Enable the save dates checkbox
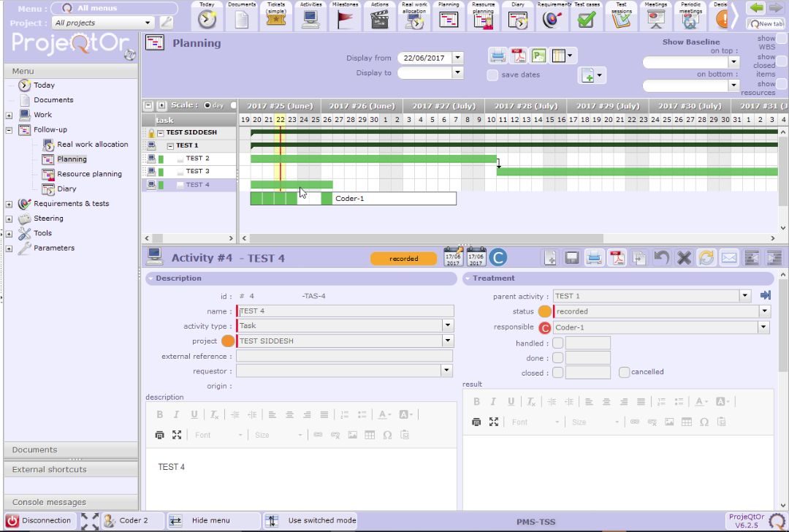 pos(493,75)
